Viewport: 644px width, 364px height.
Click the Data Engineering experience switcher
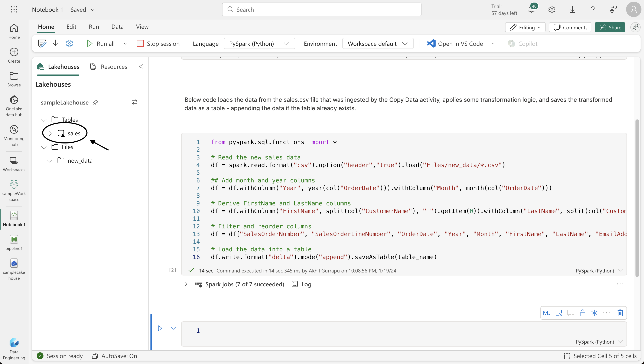tap(14, 349)
